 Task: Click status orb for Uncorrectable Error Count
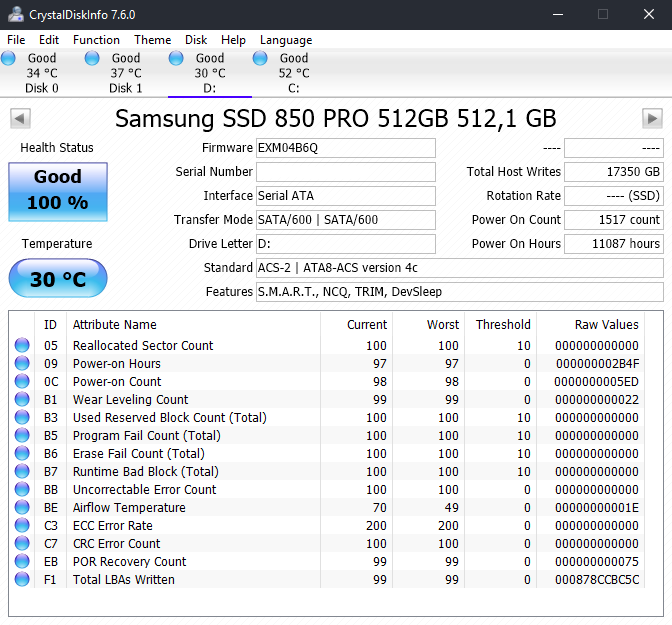[x=22, y=489]
